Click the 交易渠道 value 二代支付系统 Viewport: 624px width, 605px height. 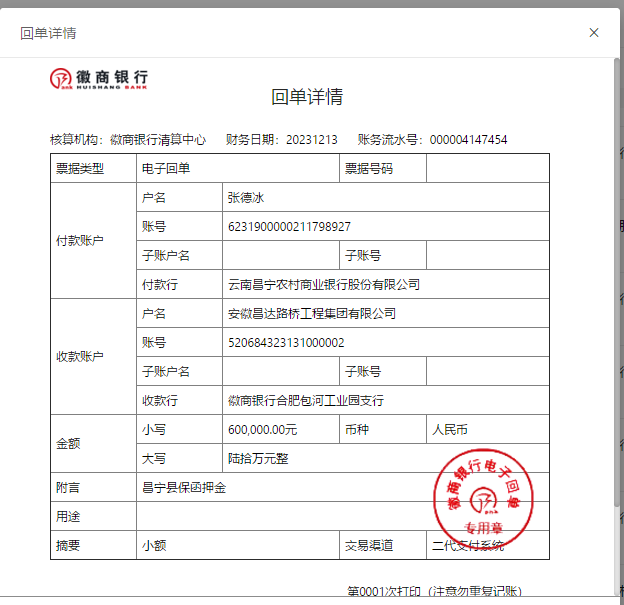(x=467, y=546)
